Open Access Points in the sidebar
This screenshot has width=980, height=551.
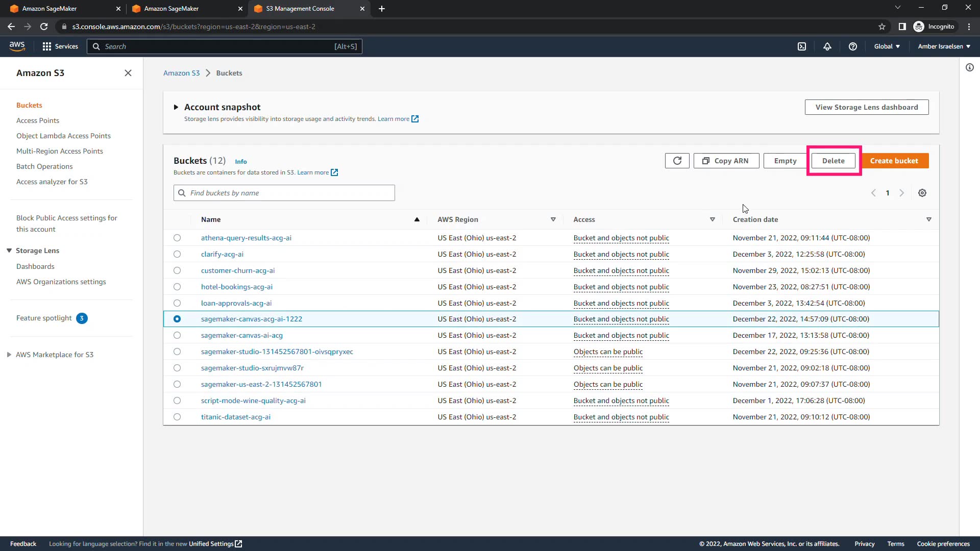click(38, 120)
